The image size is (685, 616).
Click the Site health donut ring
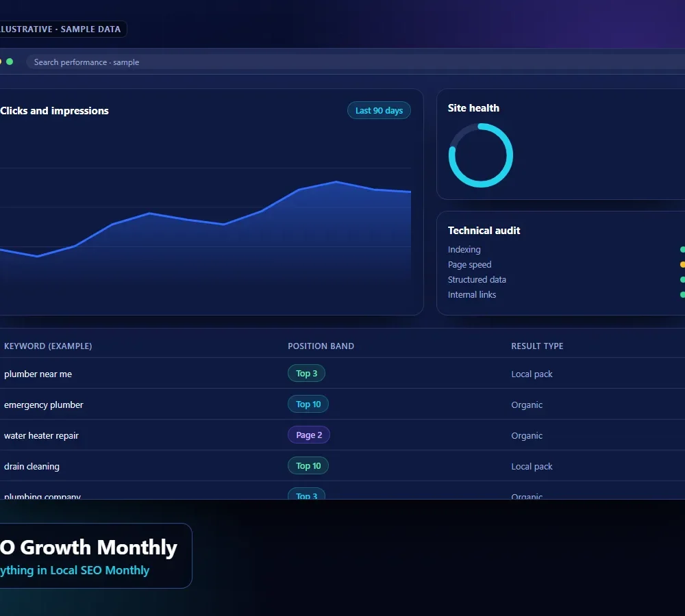[481, 155]
